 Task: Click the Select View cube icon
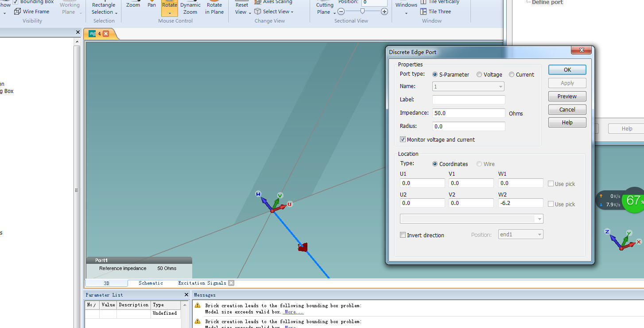pyautogui.click(x=258, y=12)
